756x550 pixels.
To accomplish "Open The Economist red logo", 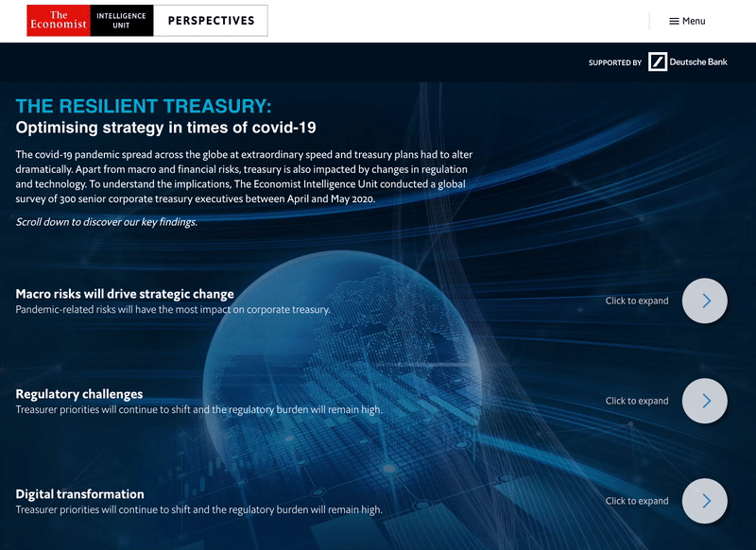I will [x=59, y=21].
